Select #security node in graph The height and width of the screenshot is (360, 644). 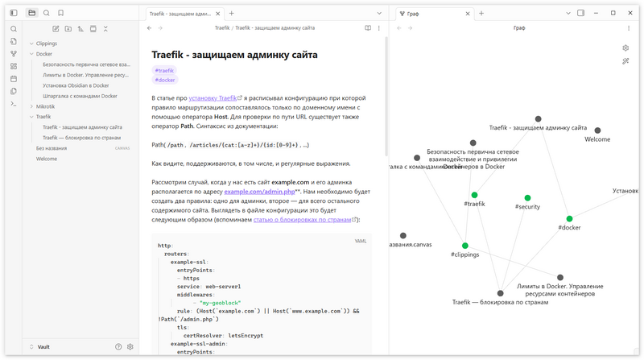coord(527,198)
